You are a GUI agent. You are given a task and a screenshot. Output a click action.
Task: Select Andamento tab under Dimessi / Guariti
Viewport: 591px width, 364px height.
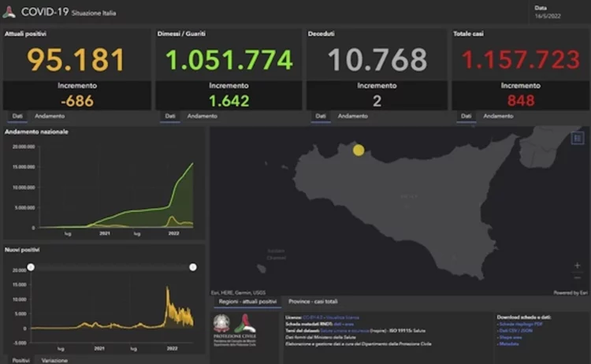pos(203,116)
